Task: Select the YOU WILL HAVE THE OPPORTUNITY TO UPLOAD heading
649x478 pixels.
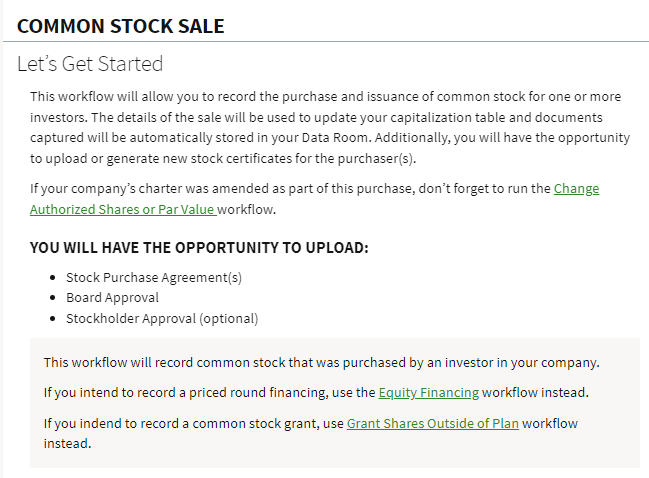Action: click(199, 247)
